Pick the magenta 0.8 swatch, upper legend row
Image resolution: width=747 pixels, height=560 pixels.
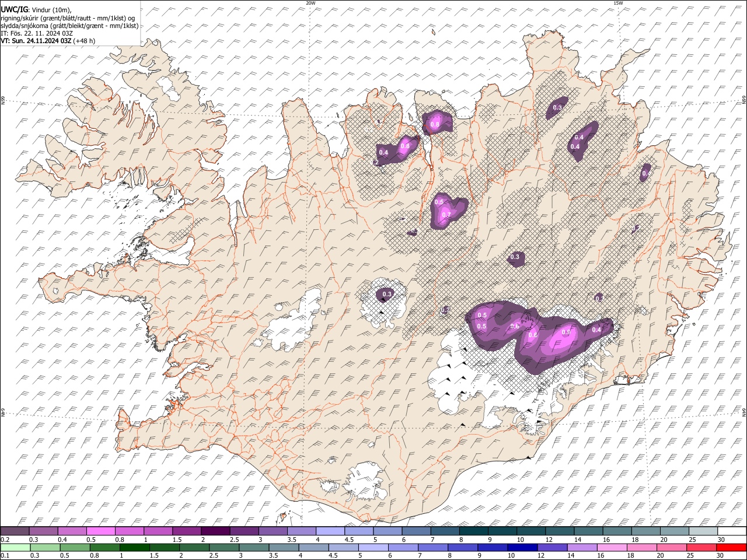(129, 531)
